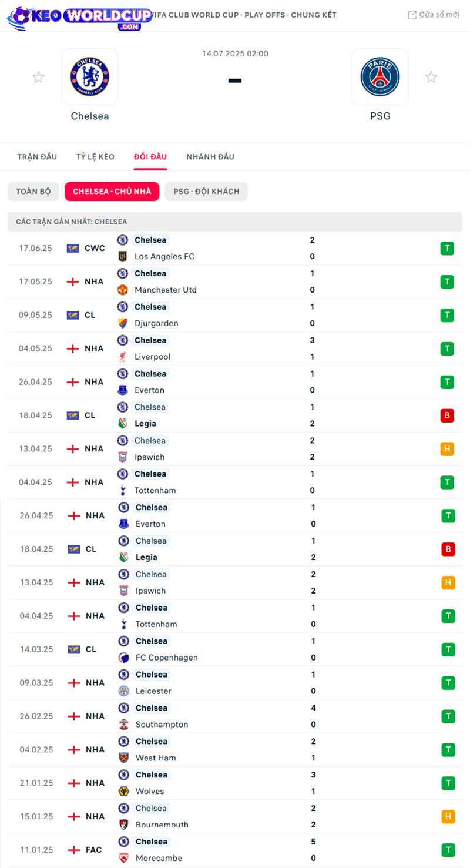The width and height of the screenshot is (470, 868).
Task: Open the Chelsea club crest
Action: point(90,77)
